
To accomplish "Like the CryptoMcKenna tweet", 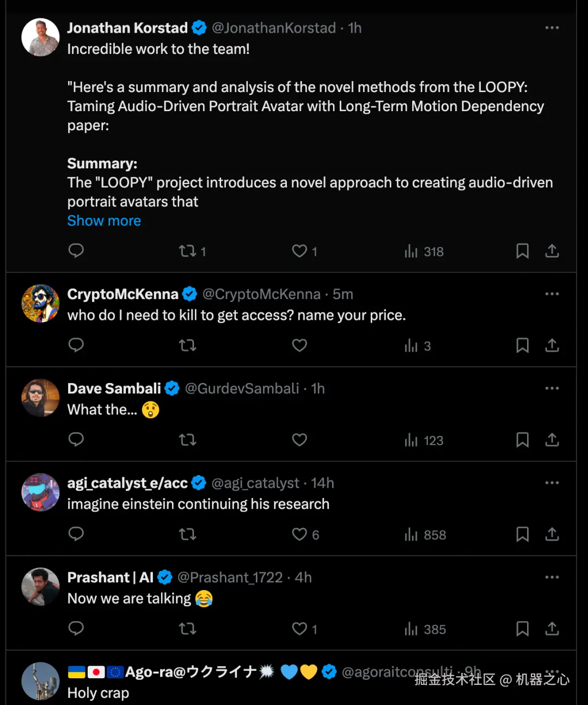I will 299,345.
